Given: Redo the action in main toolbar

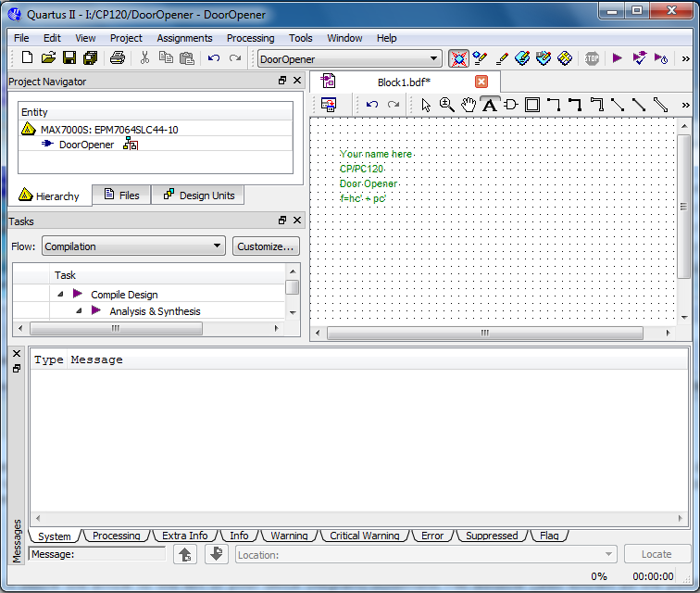Looking at the screenshot, I should tap(235, 58).
